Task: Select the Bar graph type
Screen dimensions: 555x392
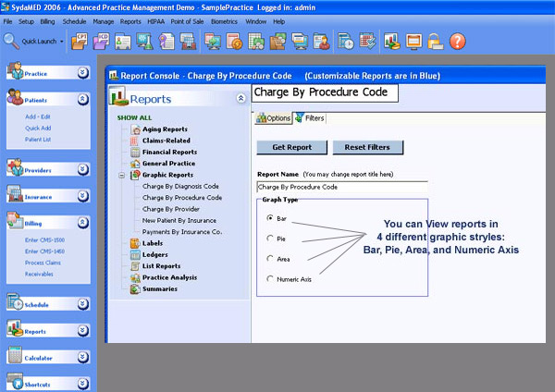Action: point(269,218)
